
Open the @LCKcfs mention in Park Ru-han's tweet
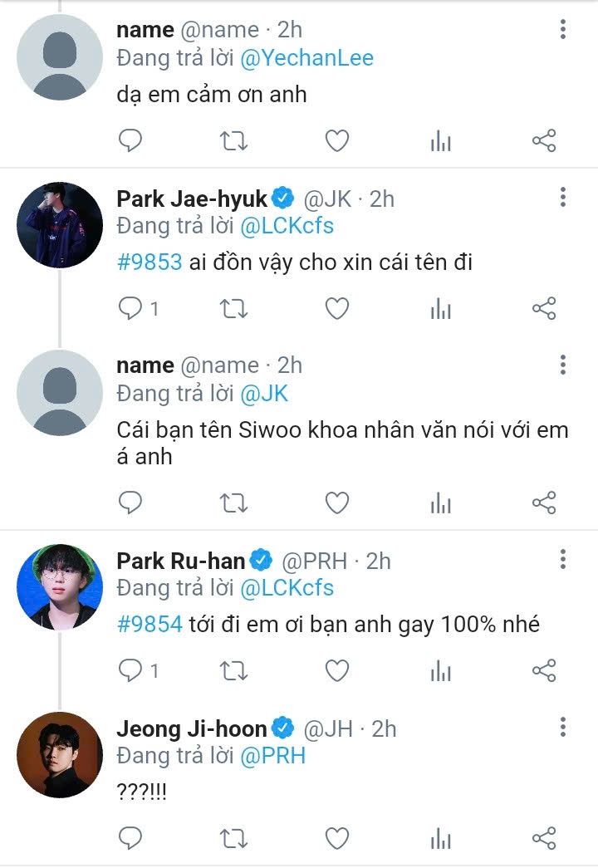point(287,588)
